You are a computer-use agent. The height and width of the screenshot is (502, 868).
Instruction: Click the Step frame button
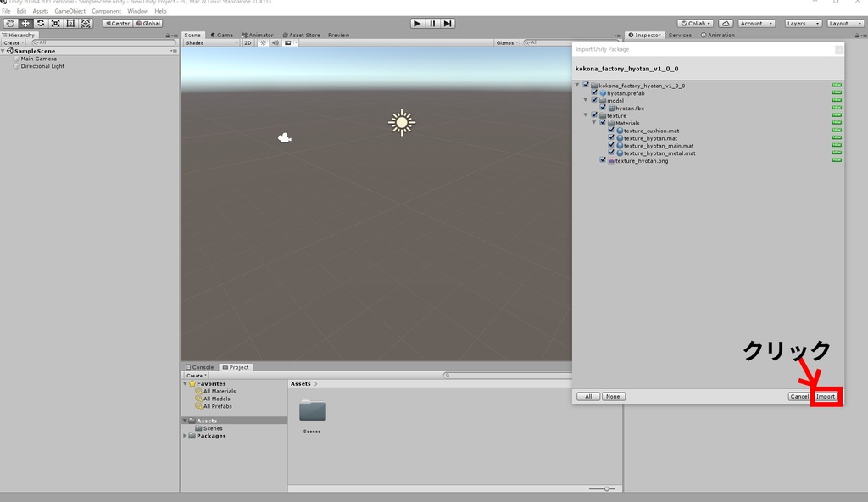click(x=448, y=23)
